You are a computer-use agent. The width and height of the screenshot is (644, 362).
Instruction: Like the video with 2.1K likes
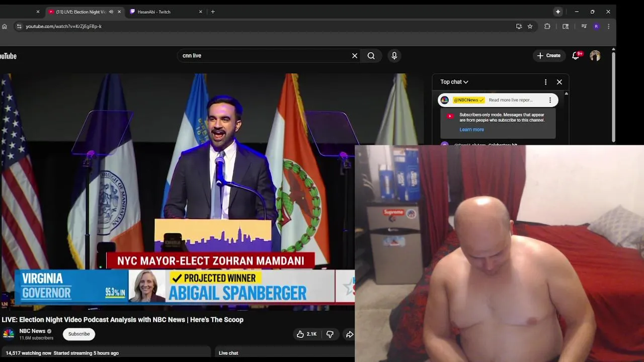(306, 334)
